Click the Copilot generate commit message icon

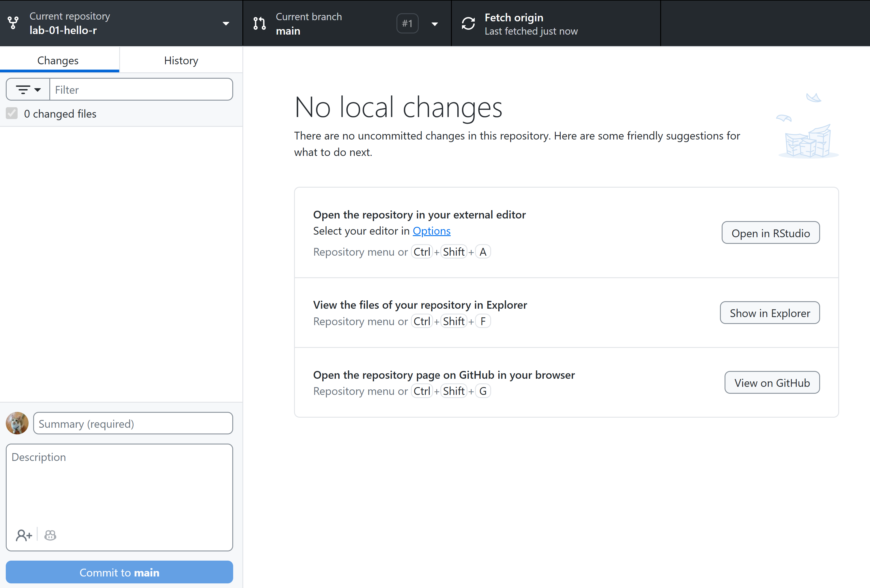coord(50,535)
